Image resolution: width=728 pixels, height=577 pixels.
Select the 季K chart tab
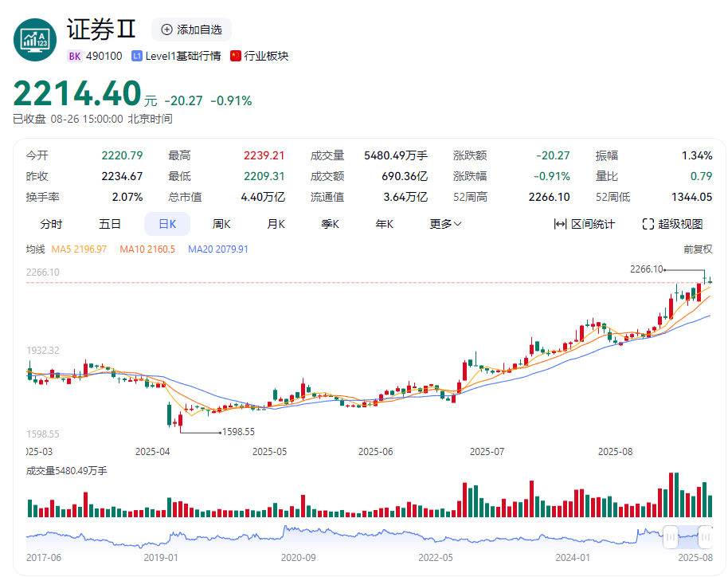point(330,225)
